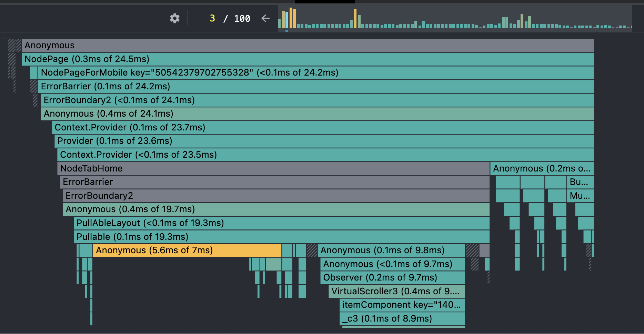Select the gray NodeTabHome bar
The height and width of the screenshot is (334, 644).
[x=273, y=168]
